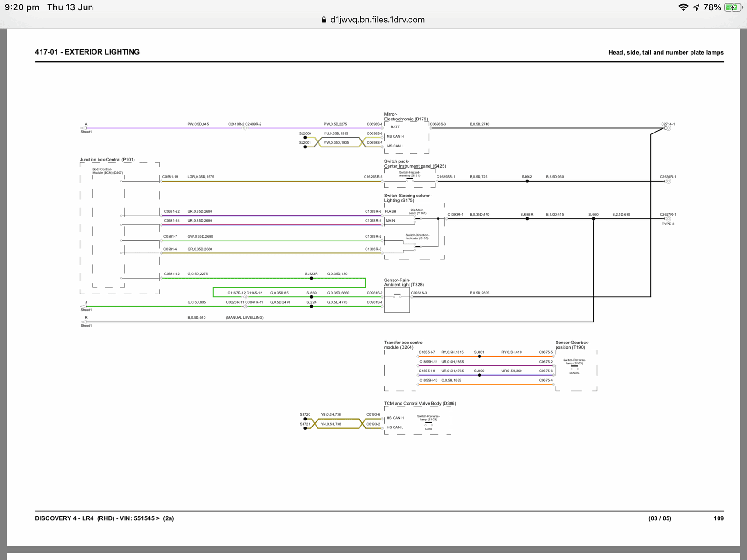Screen dimensions: 747x560
Task: Tap the MS CAN H pin label
Action: point(395,136)
